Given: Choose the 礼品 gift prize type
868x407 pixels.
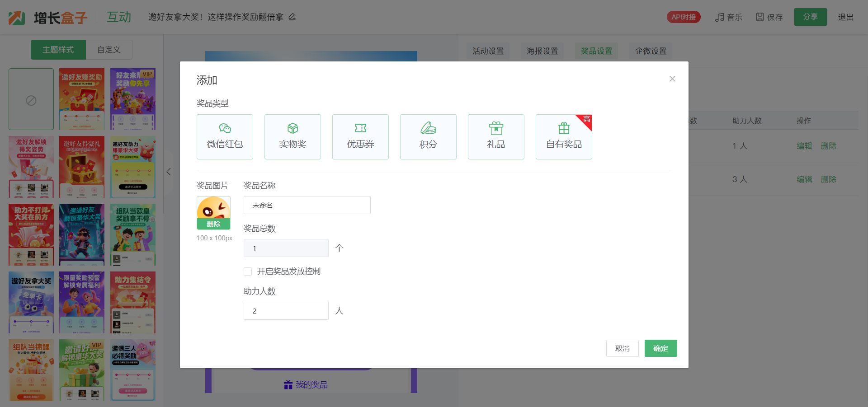Looking at the screenshot, I should coord(496,136).
